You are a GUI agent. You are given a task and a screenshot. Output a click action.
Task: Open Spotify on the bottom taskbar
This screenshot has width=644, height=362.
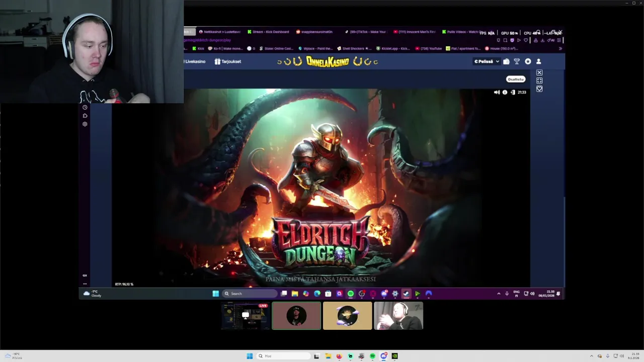(372, 356)
